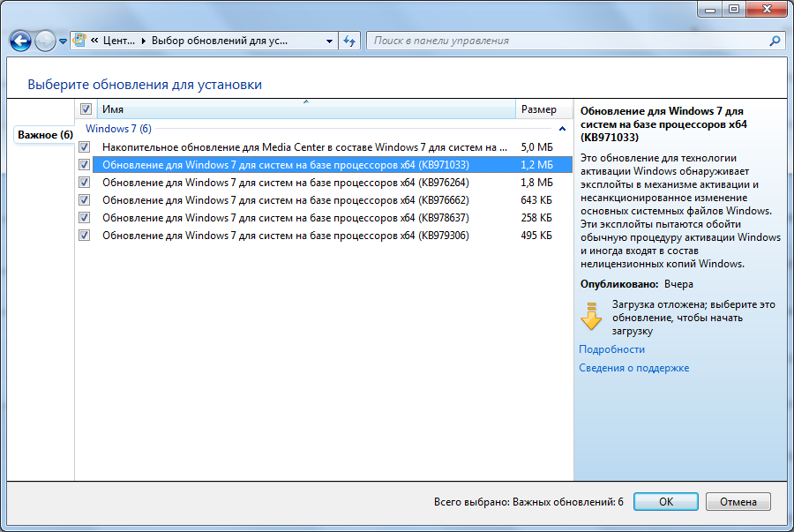This screenshot has height=532, width=794.
Task: Close the window with the red X
Action: point(767,9)
